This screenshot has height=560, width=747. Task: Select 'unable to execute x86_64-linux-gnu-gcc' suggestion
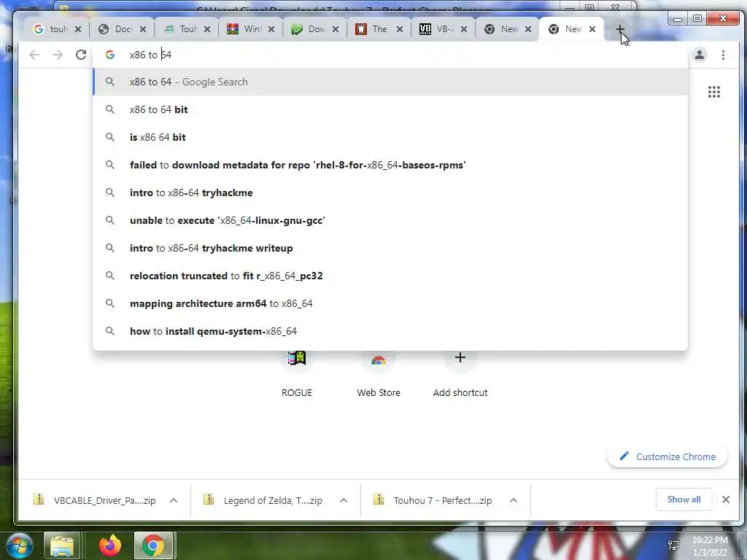point(390,220)
